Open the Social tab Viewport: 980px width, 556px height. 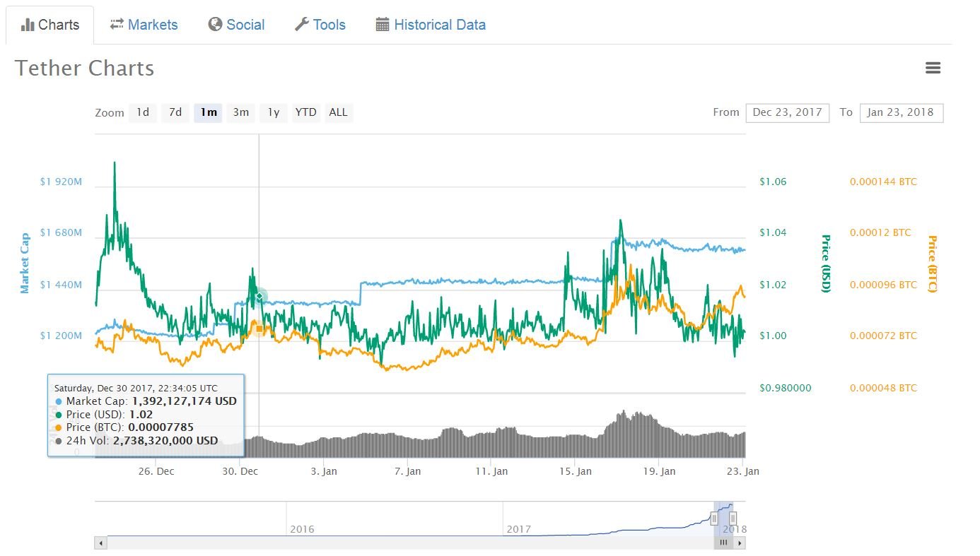tap(236, 25)
